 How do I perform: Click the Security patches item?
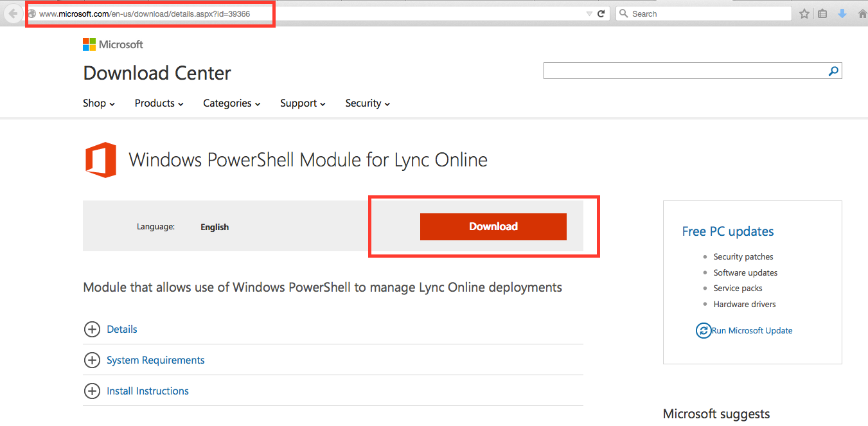pos(743,256)
